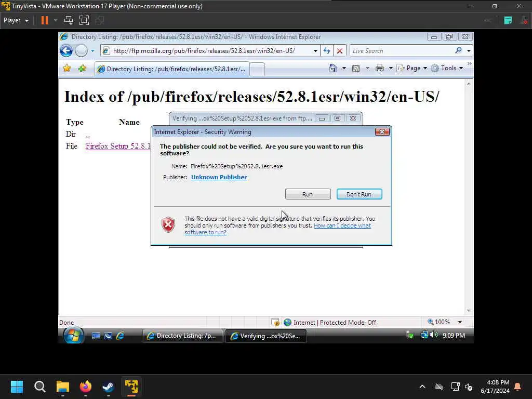Click Show Desktop quick launch icon
This screenshot has height=399, width=532.
pyautogui.click(x=96, y=336)
